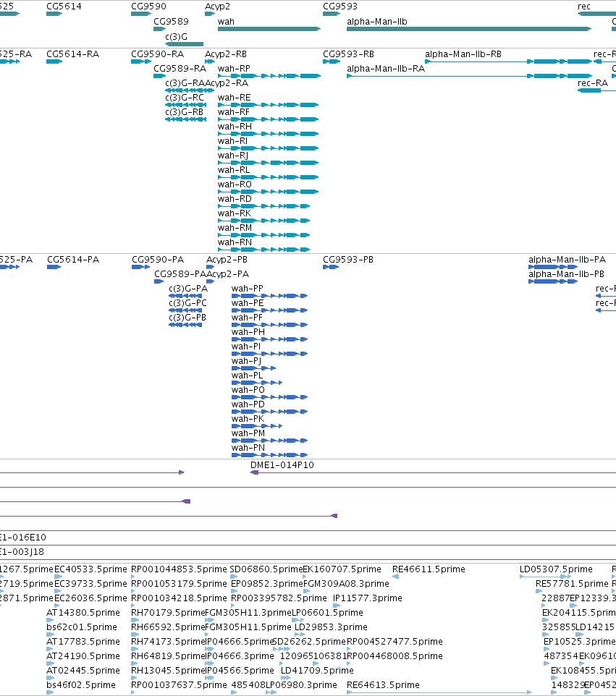Click the rec gene label
Viewport: 616px width, 696px height.
coord(583,7)
